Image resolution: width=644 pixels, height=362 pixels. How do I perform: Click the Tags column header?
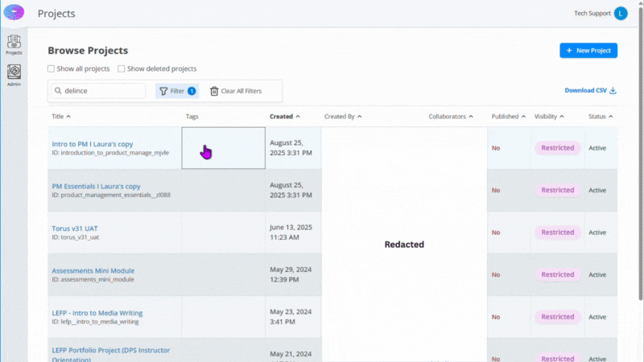[x=192, y=117]
